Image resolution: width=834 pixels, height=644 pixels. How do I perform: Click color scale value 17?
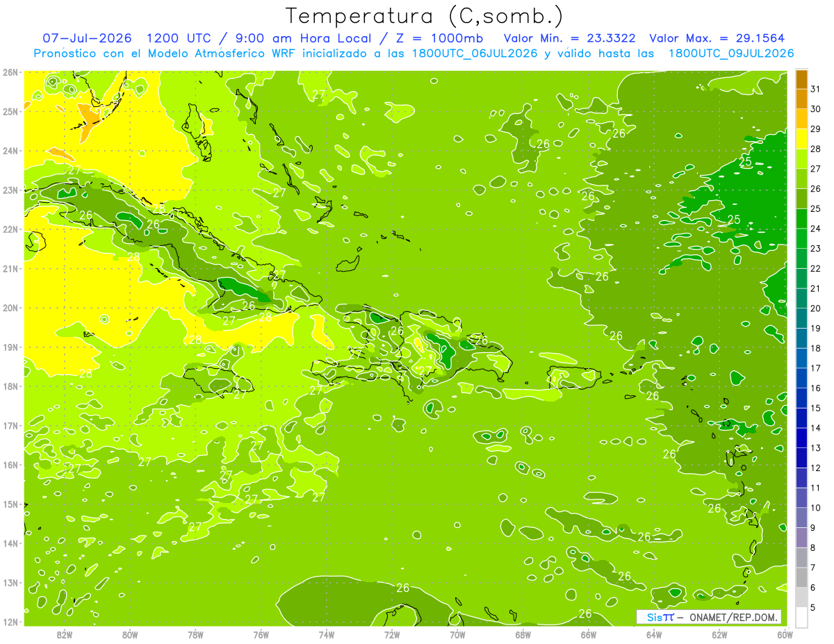tap(816, 368)
